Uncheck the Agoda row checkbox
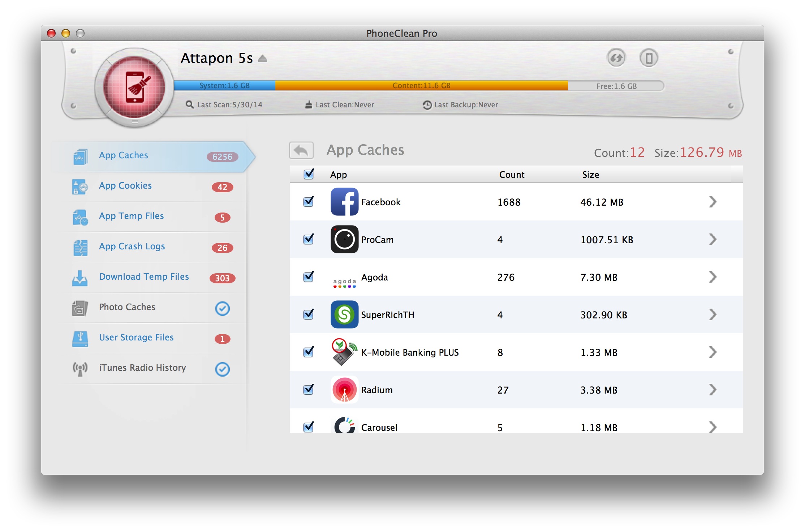Image resolution: width=805 pixels, height=532 pixels. coord(309,277)
